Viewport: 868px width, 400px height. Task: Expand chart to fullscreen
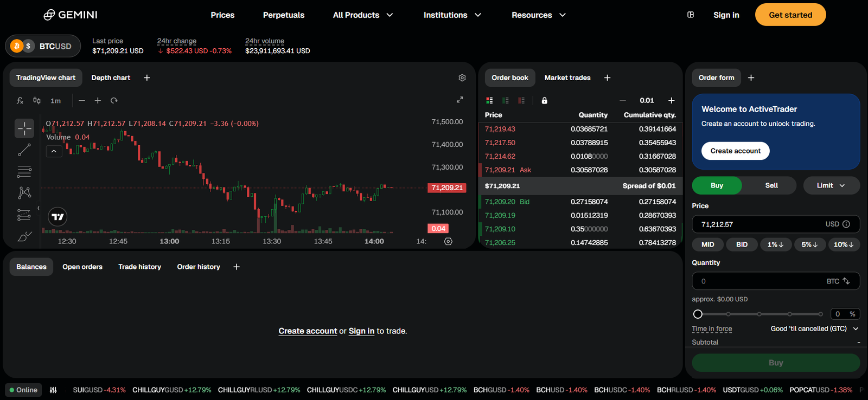click(460, 100)
